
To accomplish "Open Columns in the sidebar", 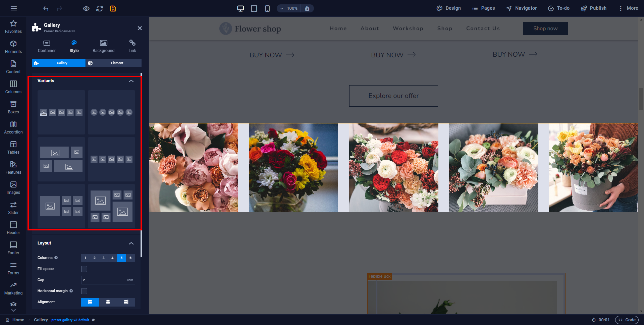I will [13, 87].
